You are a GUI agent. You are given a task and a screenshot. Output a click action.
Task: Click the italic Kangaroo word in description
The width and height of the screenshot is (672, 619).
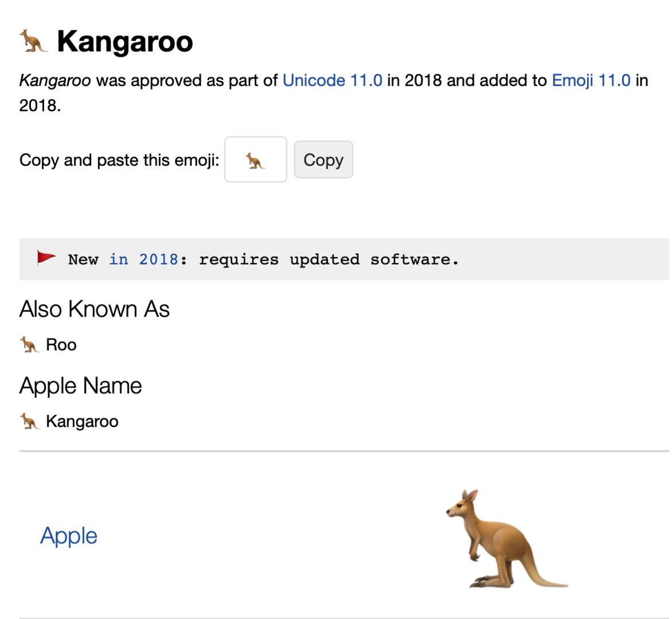[55, 80]
